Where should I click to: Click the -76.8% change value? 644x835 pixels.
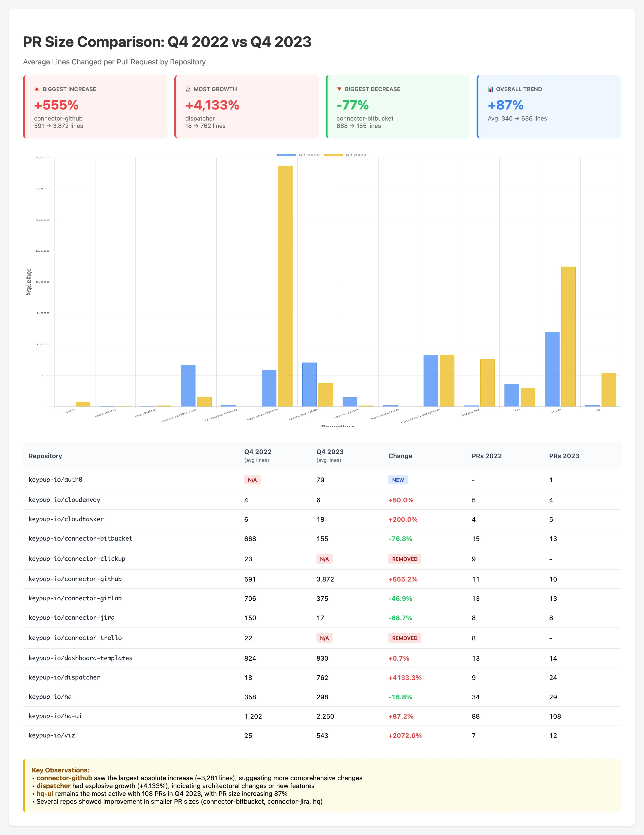point(400,539)
